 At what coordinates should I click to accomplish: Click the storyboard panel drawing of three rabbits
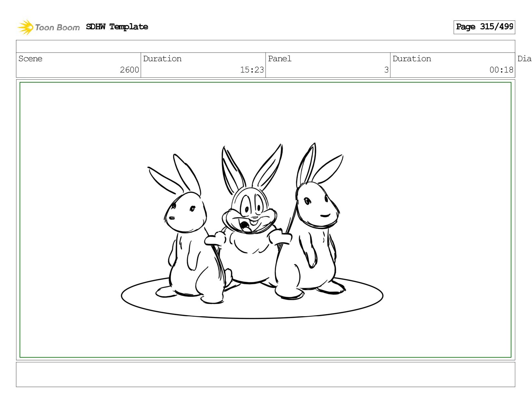[265, 220]
